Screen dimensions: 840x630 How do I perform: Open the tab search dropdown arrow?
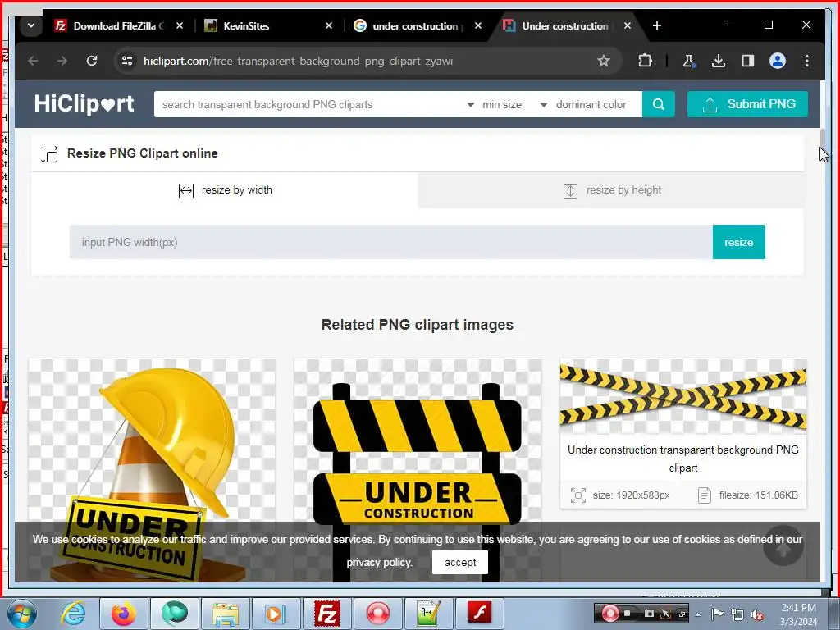(31, 25)
